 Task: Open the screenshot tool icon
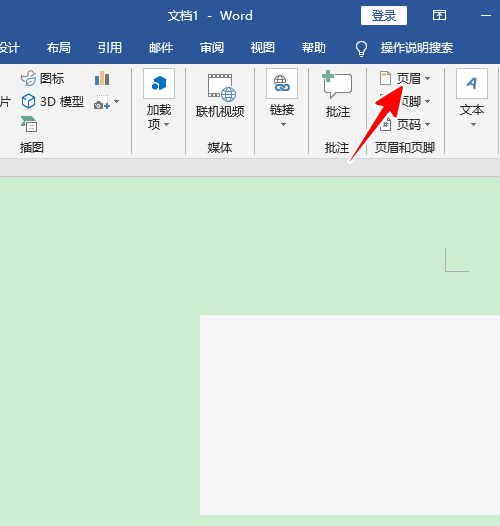(x=102, y=102)
